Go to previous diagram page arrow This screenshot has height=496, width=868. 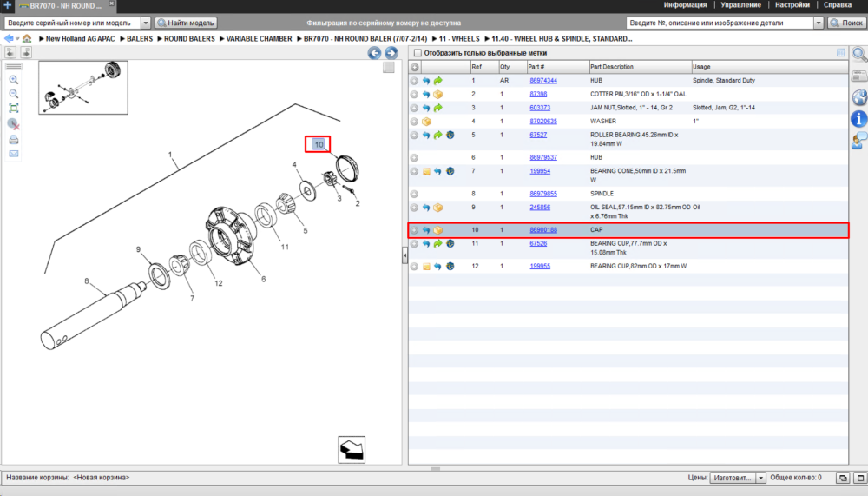coord(375,53)
